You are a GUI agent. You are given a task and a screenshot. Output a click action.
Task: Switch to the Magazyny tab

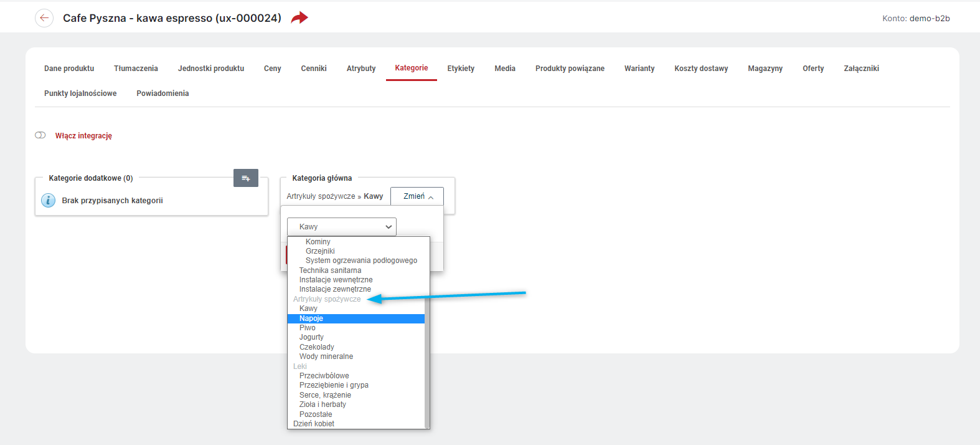click(x=765, y=69)
